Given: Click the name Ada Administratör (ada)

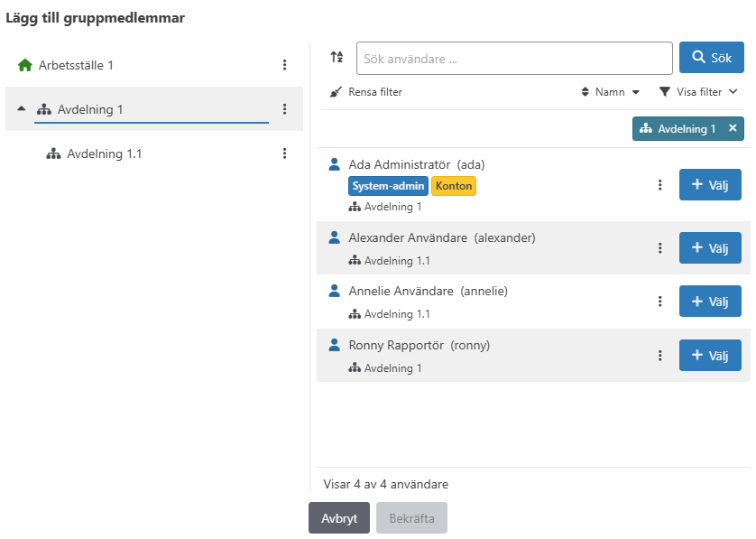Looking at the screenshot, I should click(417, 165).
